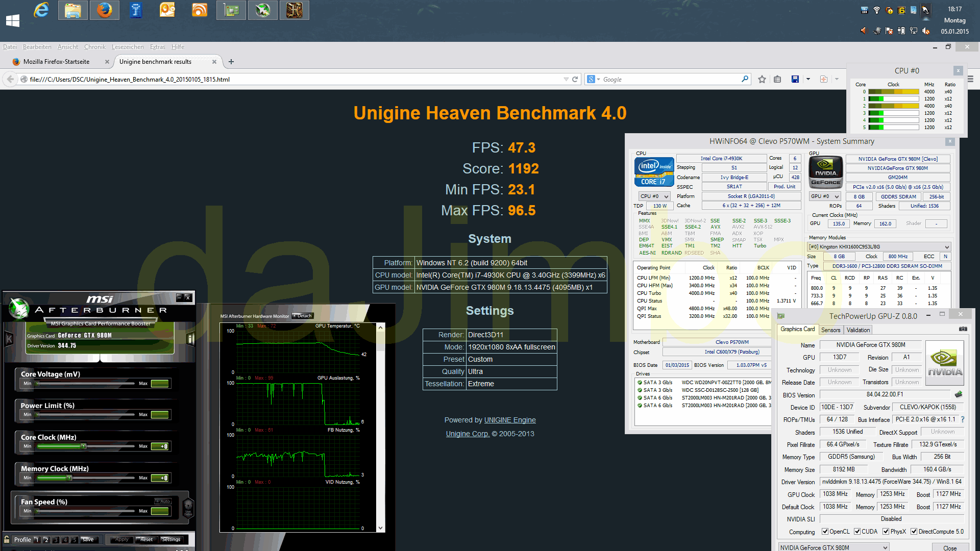Open the GPU selection dropdown in GPU-Z
This screenshot has height=551, width=980.
click(x=834, y=547)
